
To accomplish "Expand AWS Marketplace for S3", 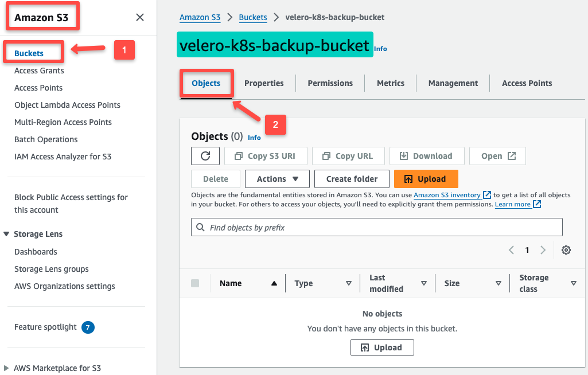I will pyautogui.click(x=7, y=368).
